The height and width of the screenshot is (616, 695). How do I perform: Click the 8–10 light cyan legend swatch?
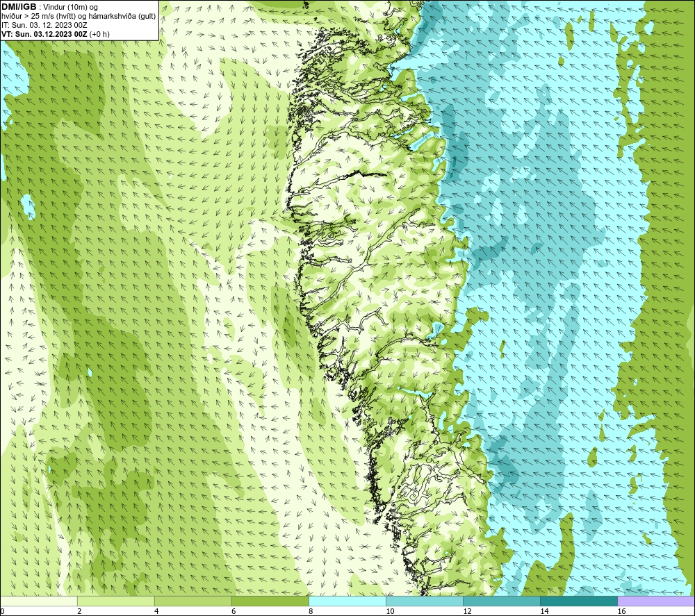tap(347, 601)
